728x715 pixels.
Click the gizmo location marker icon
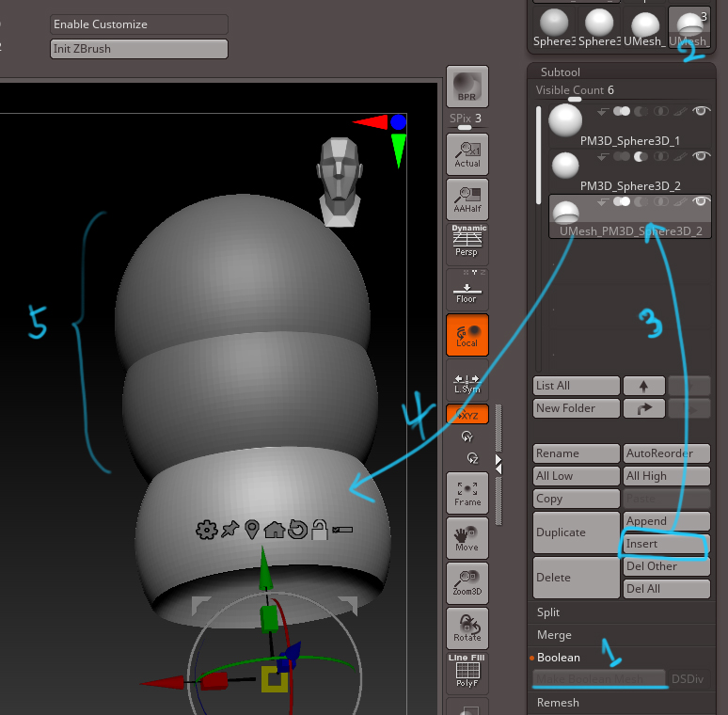tap(252, 530)
